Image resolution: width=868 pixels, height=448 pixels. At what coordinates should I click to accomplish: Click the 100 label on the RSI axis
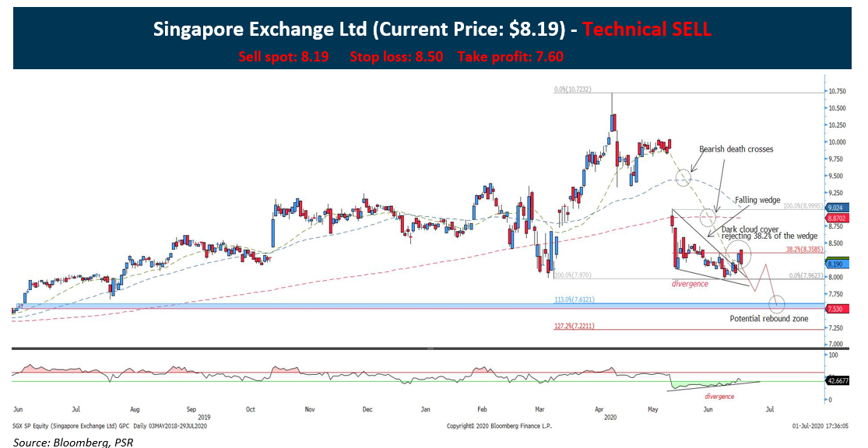pos(832,355)
